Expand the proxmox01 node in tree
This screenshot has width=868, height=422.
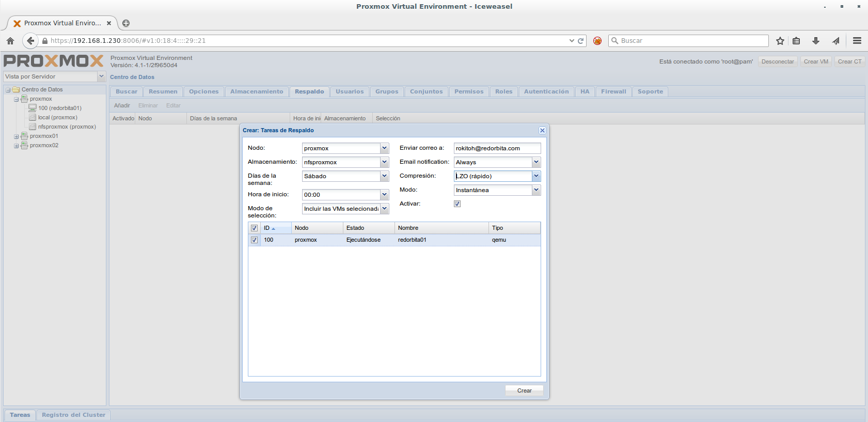click(16, 136)
